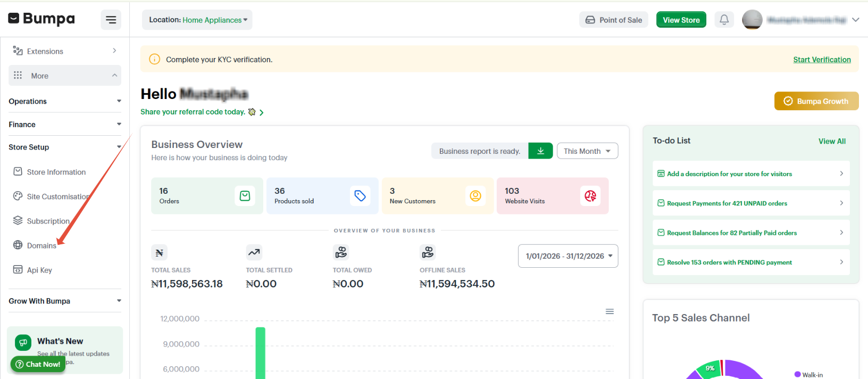Click the Total Owed hand-coins icon
Viewport: 868px width, 379px height.
(341, 252)
